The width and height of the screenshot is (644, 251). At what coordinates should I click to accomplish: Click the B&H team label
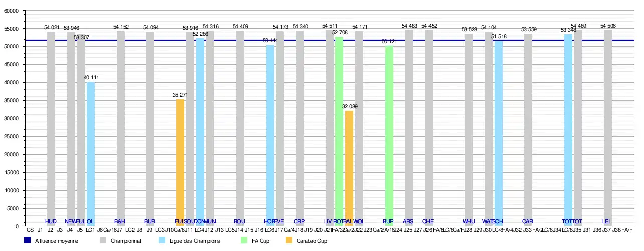120,221
